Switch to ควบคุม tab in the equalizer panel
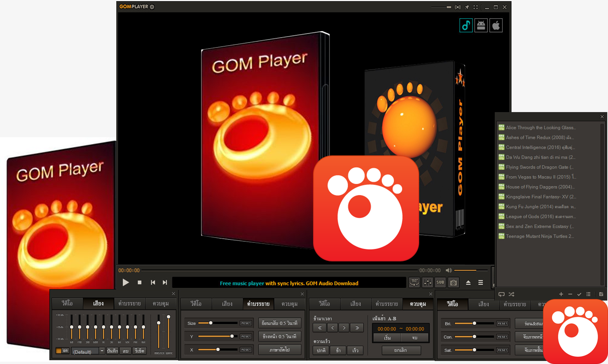This screenshot has width=608, height=364. point(161,303)
